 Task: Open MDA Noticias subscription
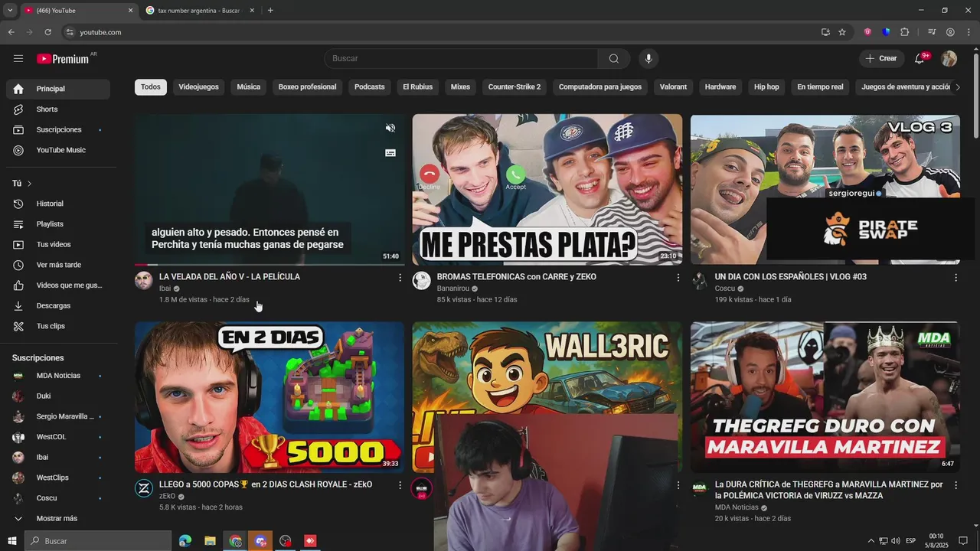(x=58, y=376)
